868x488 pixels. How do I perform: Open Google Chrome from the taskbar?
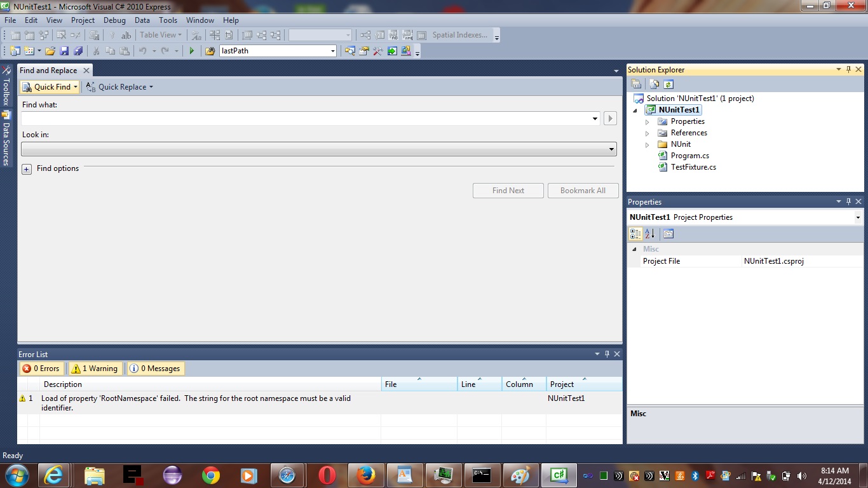[x=210, y=475]
